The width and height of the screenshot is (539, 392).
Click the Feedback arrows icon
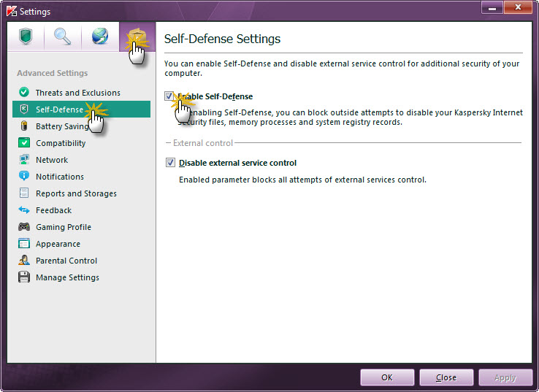click(x=23, y=210)
